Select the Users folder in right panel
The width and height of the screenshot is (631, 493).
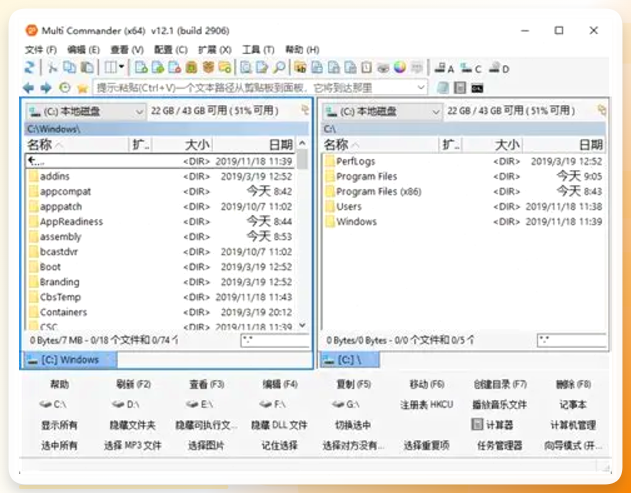coord(464,207)
